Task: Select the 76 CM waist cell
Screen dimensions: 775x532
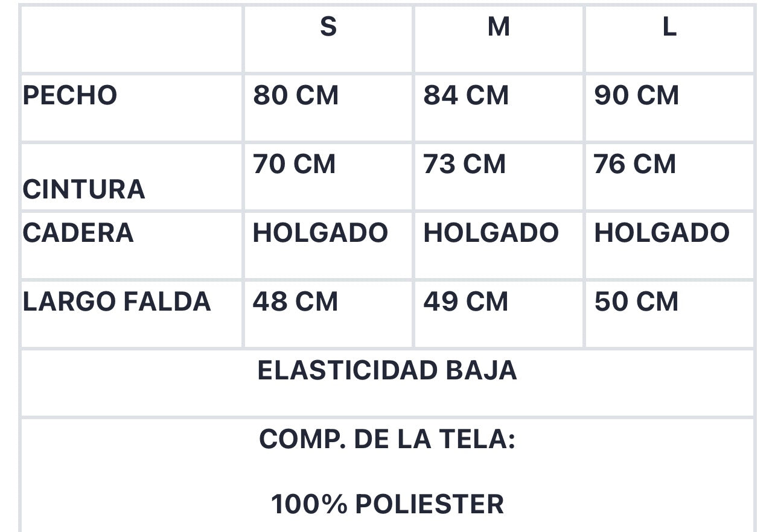Action: coord(635,164)
